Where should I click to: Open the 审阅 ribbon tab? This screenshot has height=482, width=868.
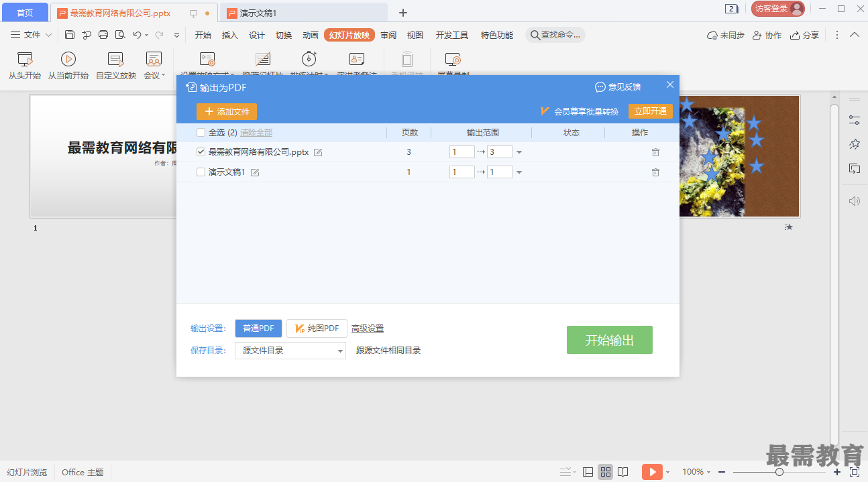[x=388, y=36]
